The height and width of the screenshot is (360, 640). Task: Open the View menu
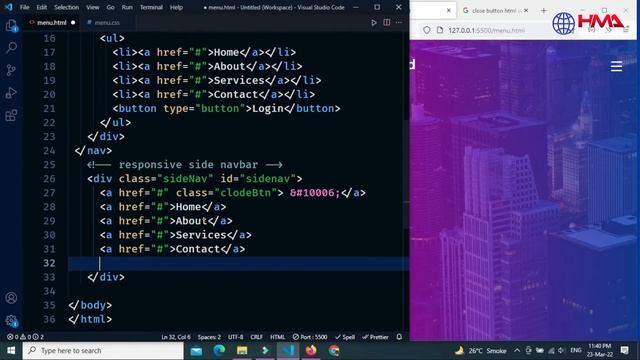pyautogui.click(x=93, y=7)
